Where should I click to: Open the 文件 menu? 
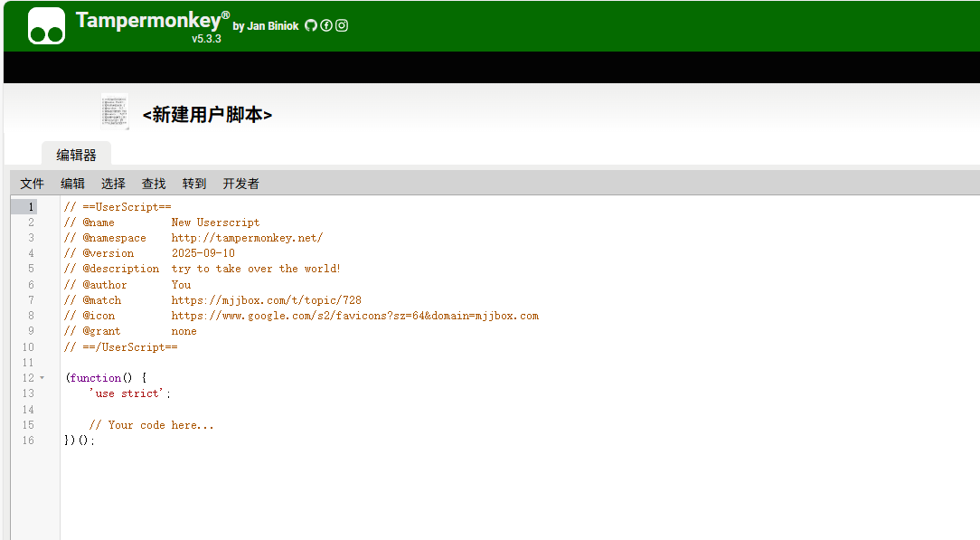[33, 184]
